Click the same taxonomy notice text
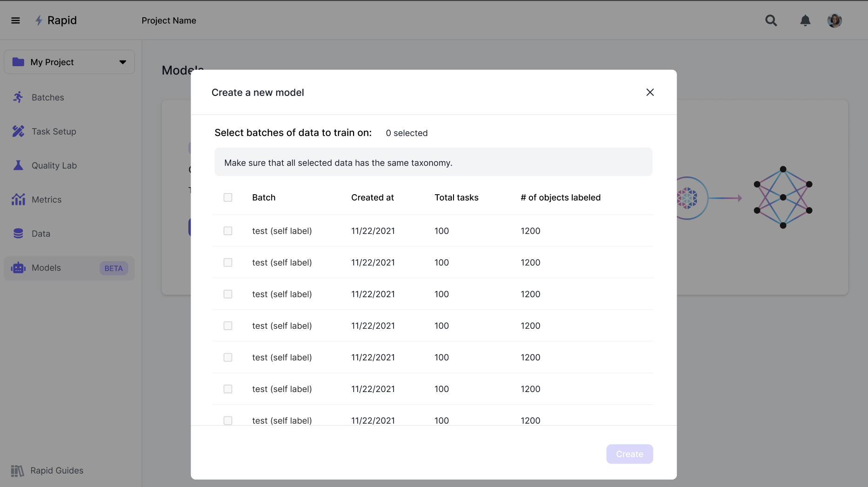The image size is (868, 487). pos(338,163)
